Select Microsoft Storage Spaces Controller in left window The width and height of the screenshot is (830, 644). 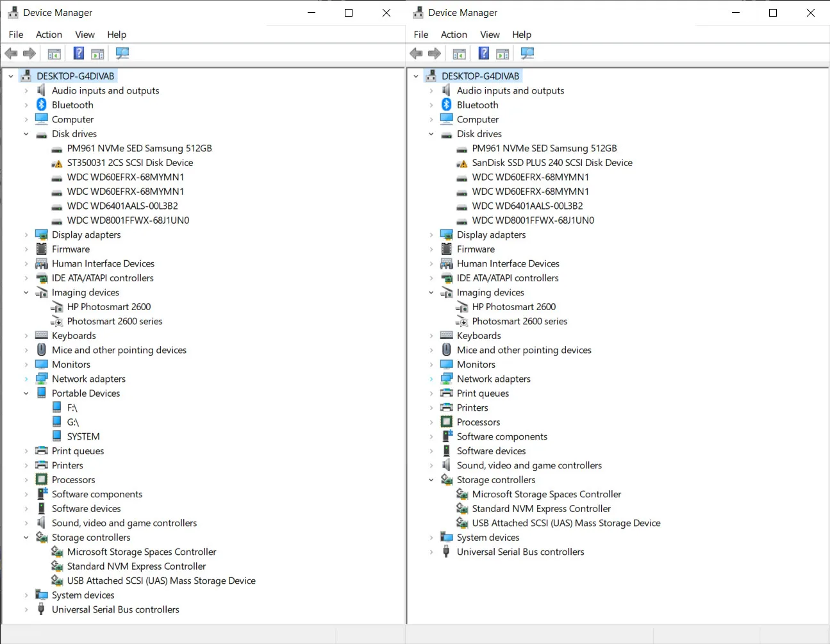(x=142, y=552)
